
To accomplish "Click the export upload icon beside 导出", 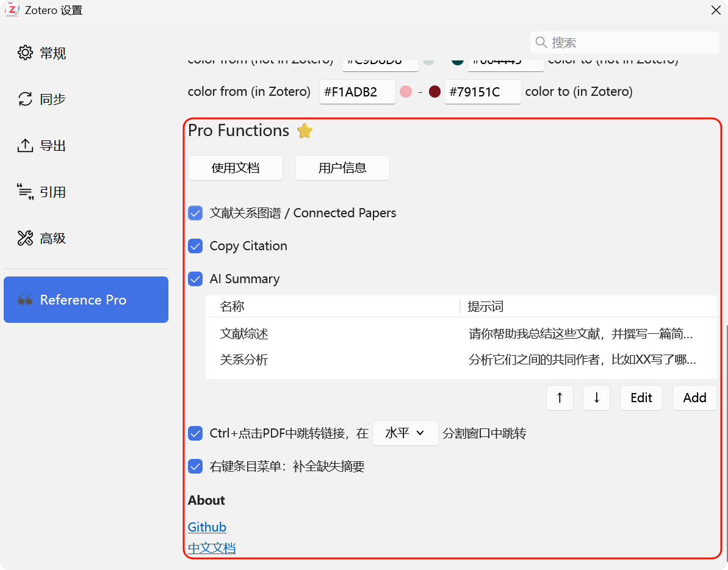I will click(x=25, y=145).
